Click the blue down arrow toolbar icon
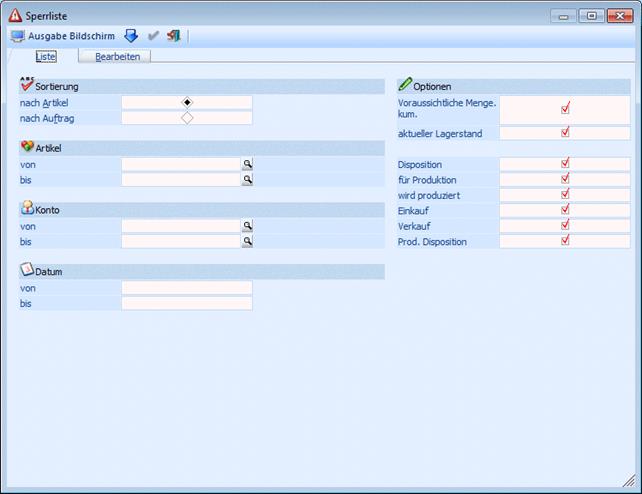642x494 pixels. tap(131, 36)
